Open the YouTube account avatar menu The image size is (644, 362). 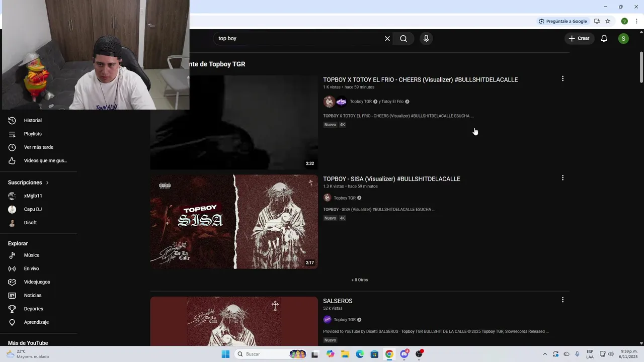[623, 39]
